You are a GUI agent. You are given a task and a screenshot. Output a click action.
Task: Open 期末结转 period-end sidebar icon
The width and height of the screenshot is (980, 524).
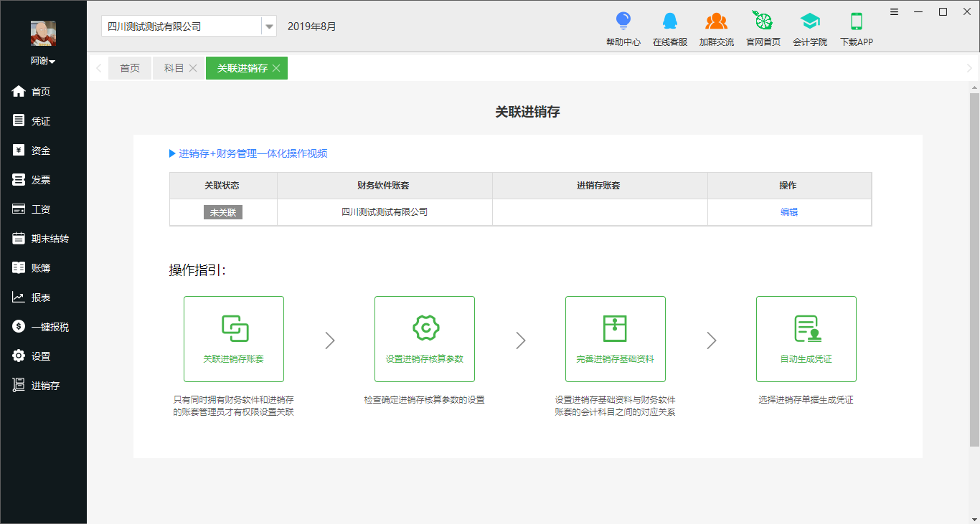point(19,239)
